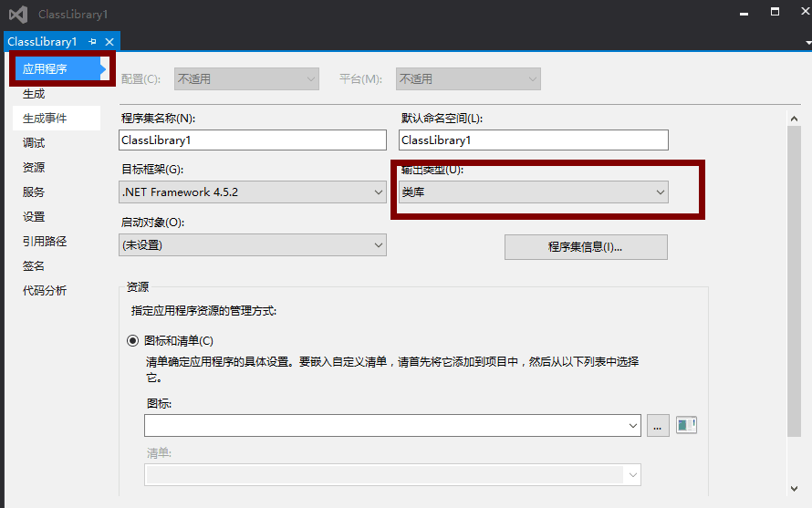Select the 图标和清单(C) radio button
812x508 pixels.
tap(133, 341)
